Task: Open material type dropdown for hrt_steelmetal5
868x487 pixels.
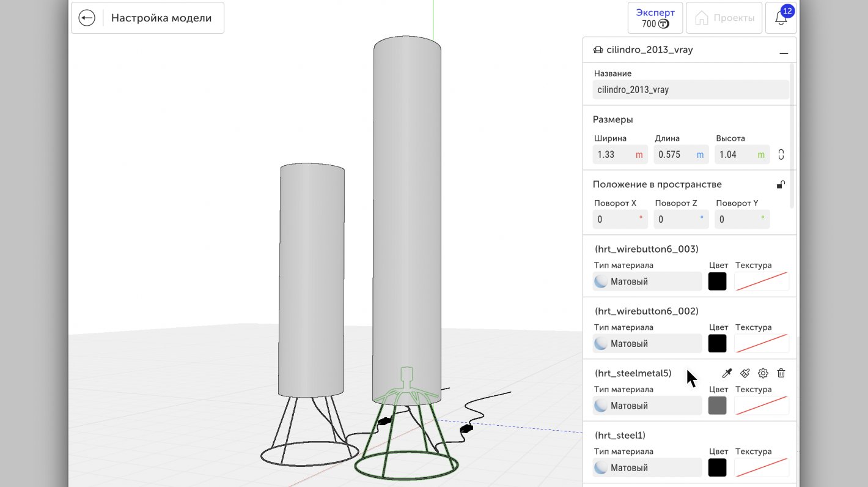Action: click(x=647, y=406)
